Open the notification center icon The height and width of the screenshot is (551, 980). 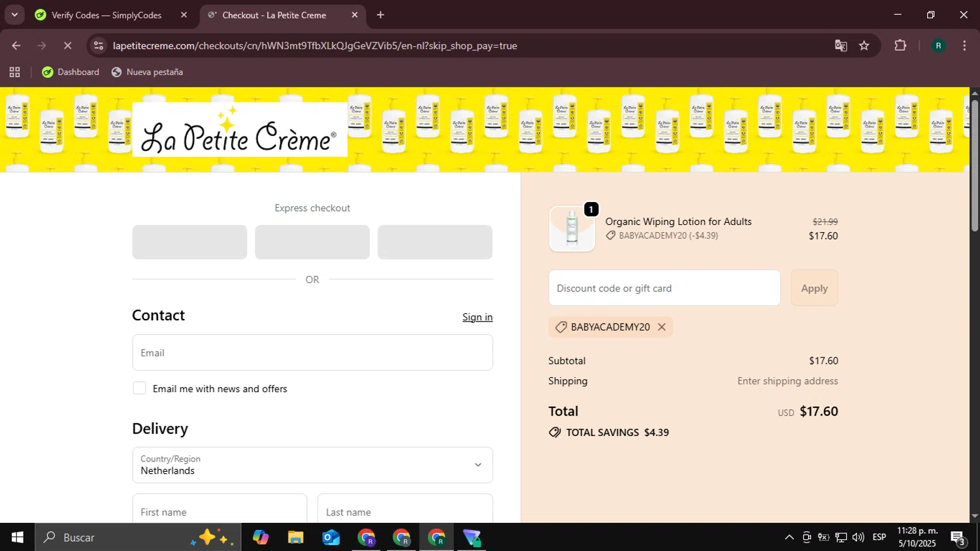coord(958,537)
